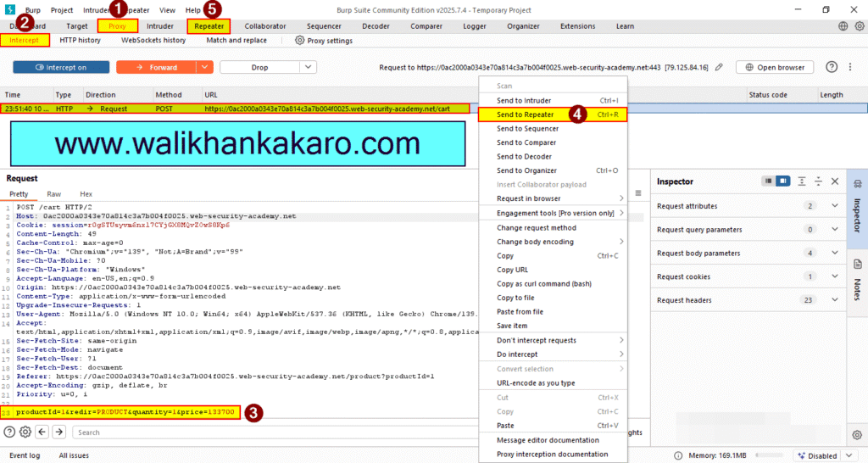This screenshot has height=463, width=868.
Task: Go to previous search match arrow
Action: point(42,432)
